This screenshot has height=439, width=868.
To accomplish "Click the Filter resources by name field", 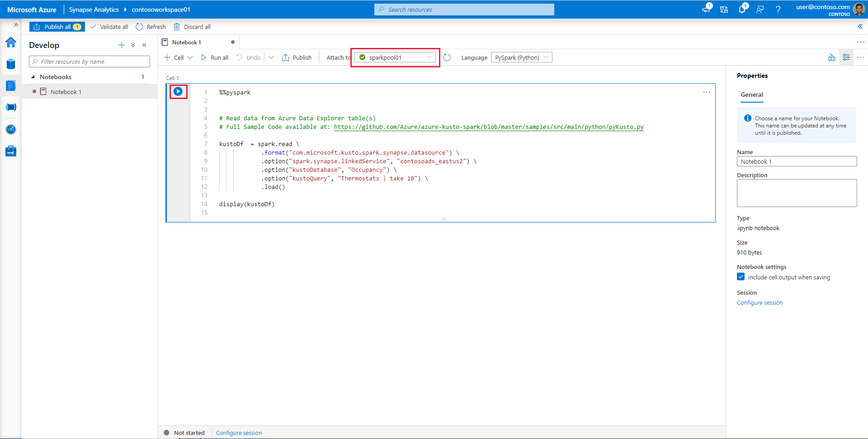I will tap(90, 61).
